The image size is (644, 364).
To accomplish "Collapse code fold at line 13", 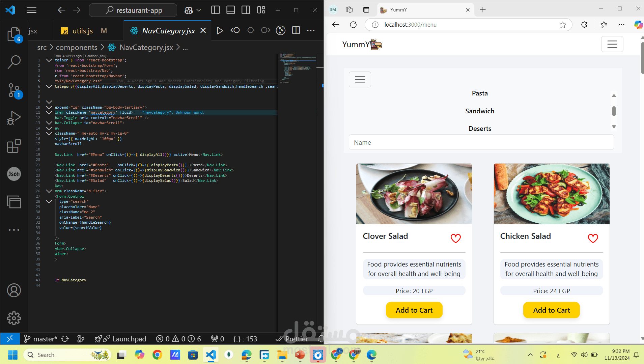I will click(49, 123).
